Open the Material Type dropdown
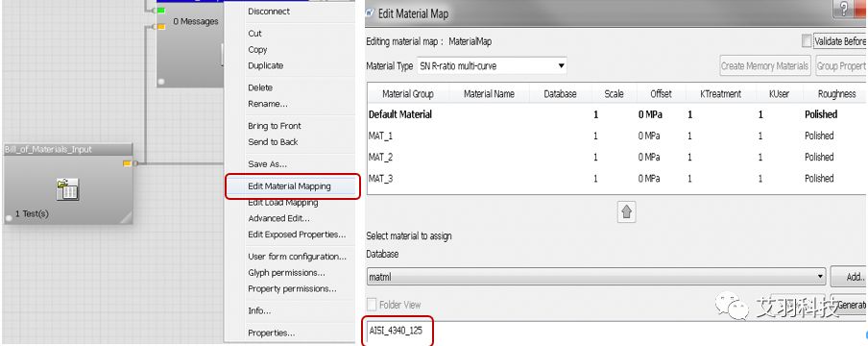 (492, 66)
